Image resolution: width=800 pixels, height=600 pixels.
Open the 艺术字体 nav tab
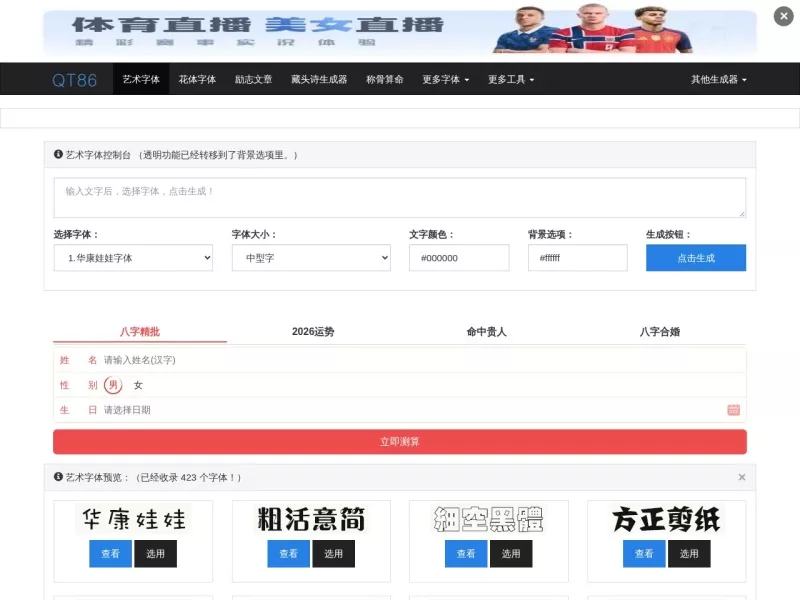[x=141, y=79]
